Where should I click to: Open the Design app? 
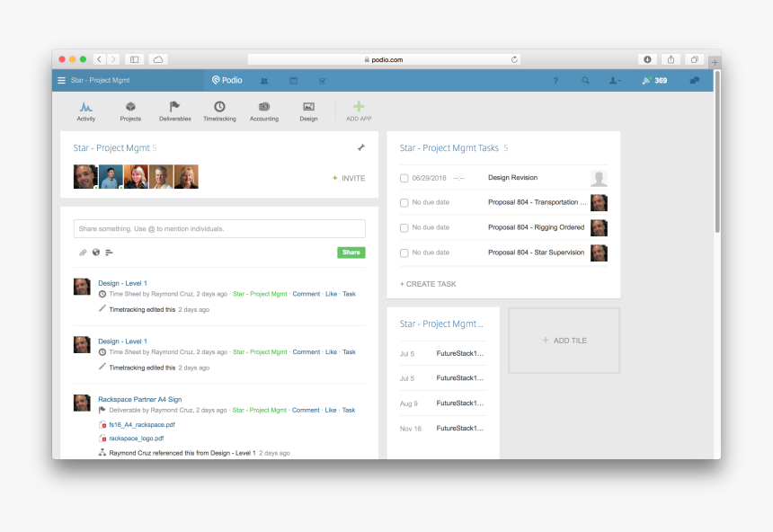click(x=308, y=111)
